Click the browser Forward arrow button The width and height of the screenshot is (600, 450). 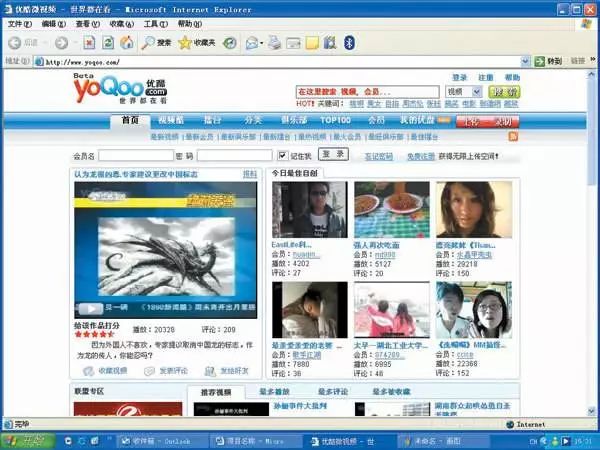coord(61,43)
